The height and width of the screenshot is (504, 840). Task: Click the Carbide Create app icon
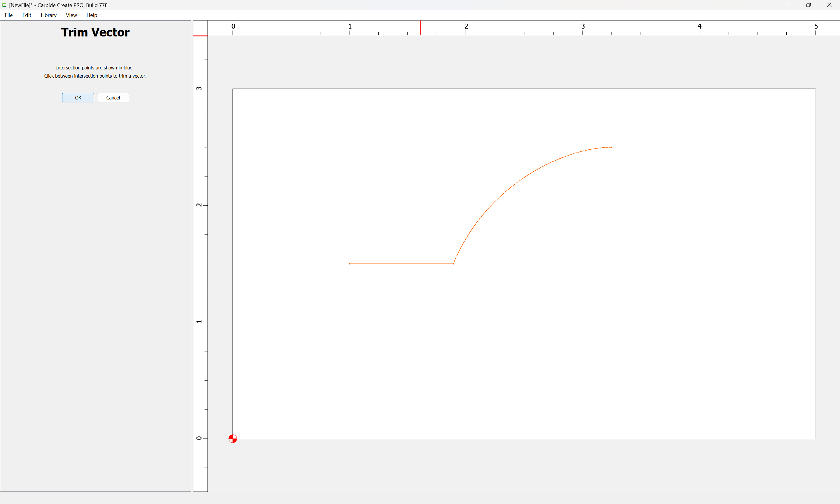point(4,5)
